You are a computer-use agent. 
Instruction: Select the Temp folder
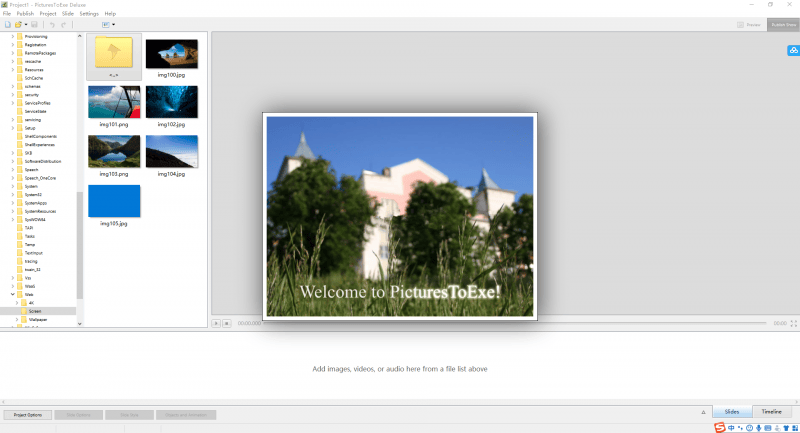[x=30, y=244]
